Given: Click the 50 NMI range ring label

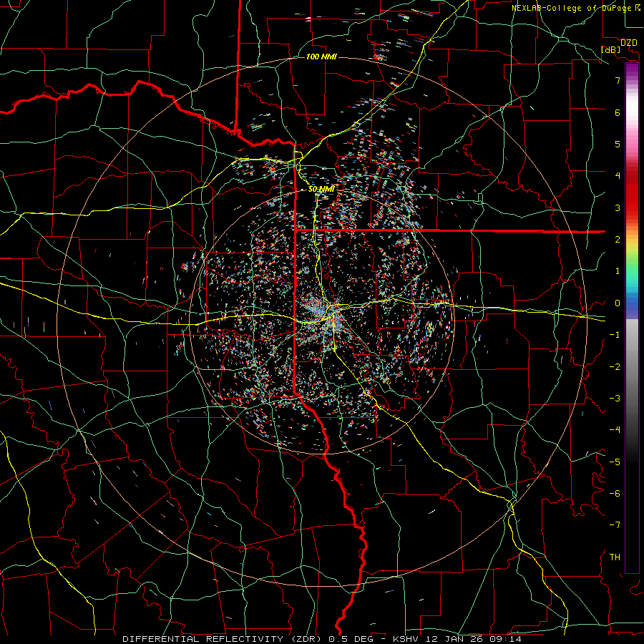Looking at the screenshot, I should coord(321,189).
